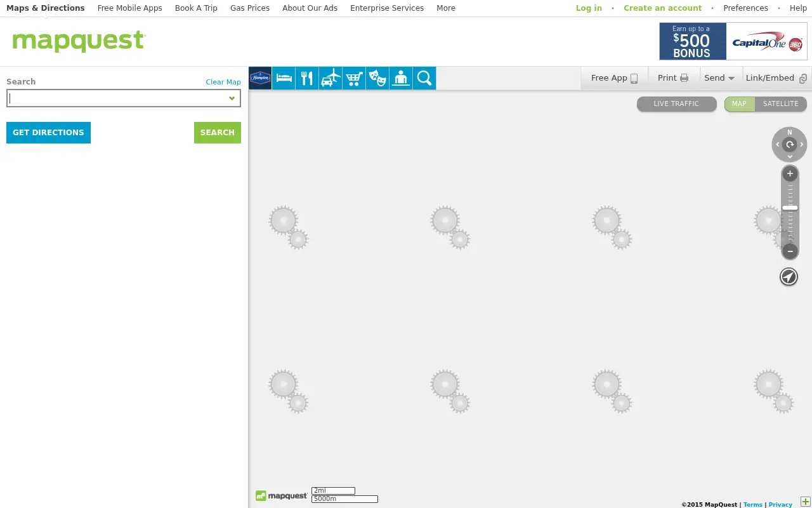Switch to Map view

739,104
